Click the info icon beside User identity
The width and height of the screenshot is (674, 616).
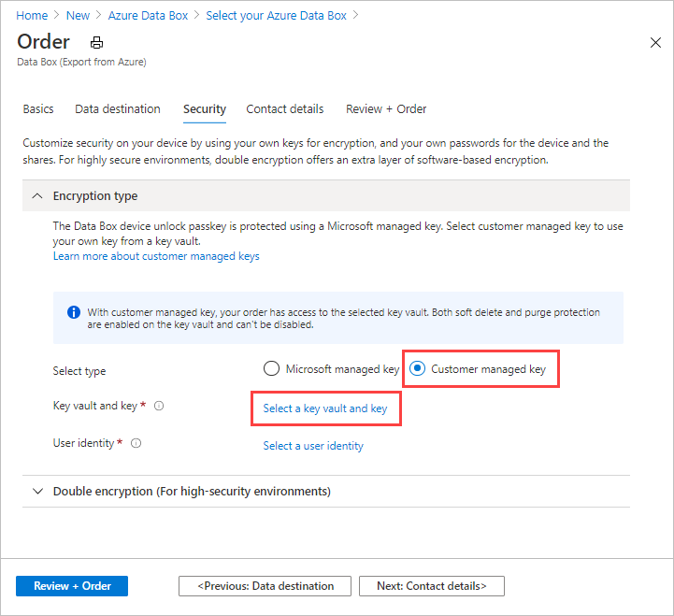click(136, 444)
